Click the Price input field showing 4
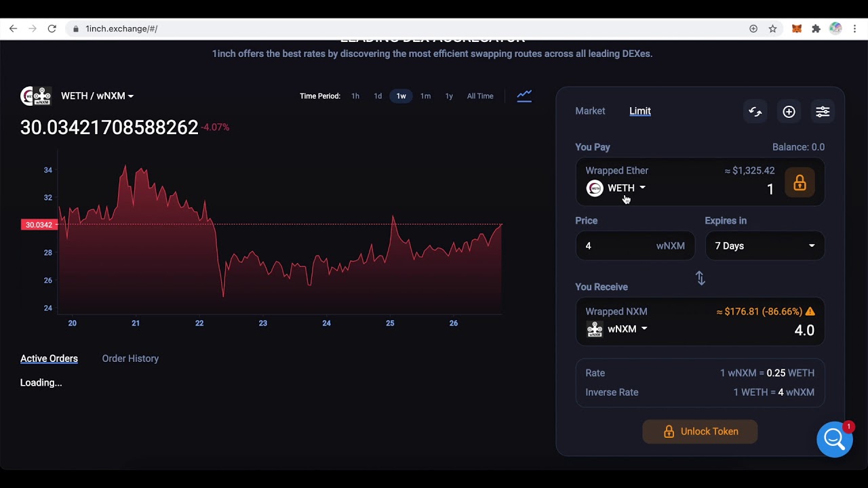 tap(635, 246)
